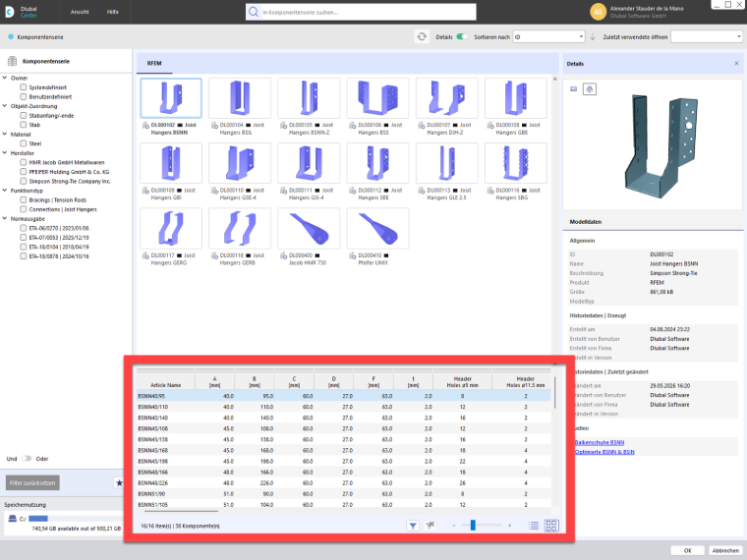This screenshot has width=747, height=560.
Task: Click the favorites star icon
Action: 119,482
